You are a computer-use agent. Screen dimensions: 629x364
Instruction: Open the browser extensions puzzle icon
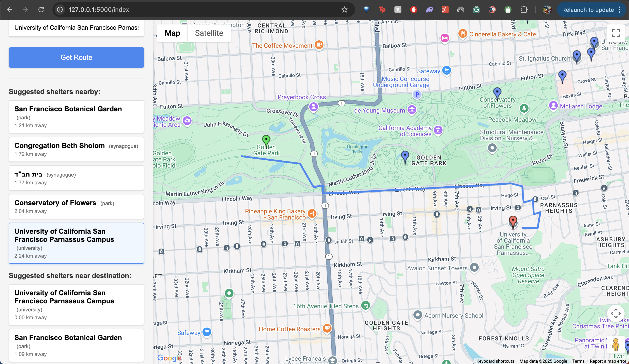click(524, 10)
